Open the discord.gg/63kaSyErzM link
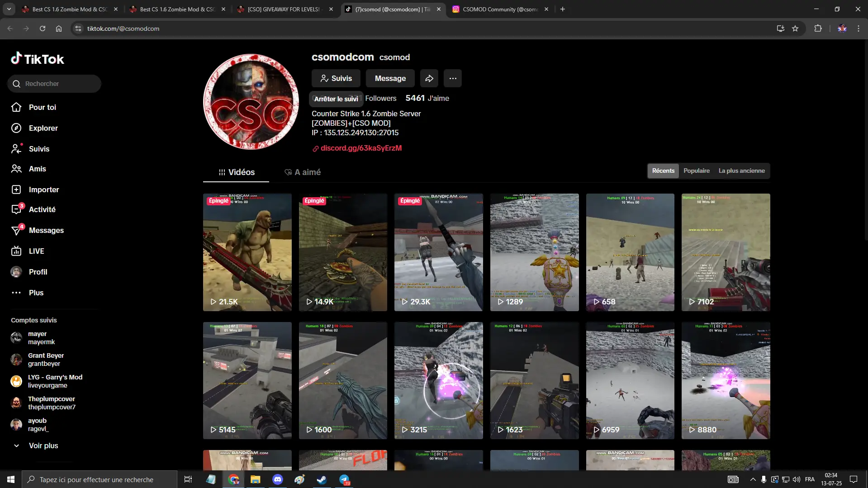Viewport: 868px width, 488px height. (360, 148)
